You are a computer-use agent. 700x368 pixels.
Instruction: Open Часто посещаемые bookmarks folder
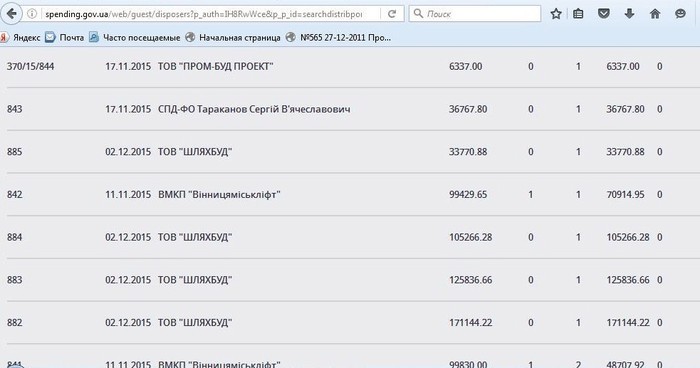coord(134,38)
